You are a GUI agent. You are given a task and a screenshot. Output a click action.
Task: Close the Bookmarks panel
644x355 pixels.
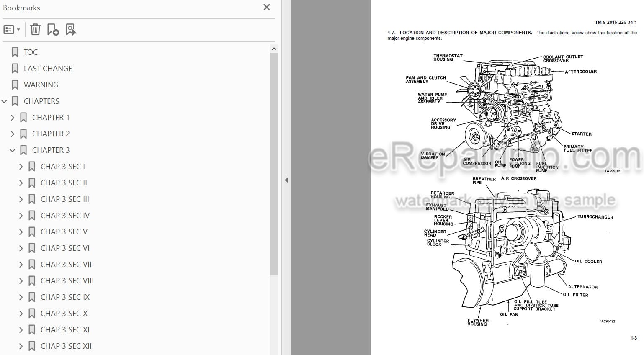267,7
